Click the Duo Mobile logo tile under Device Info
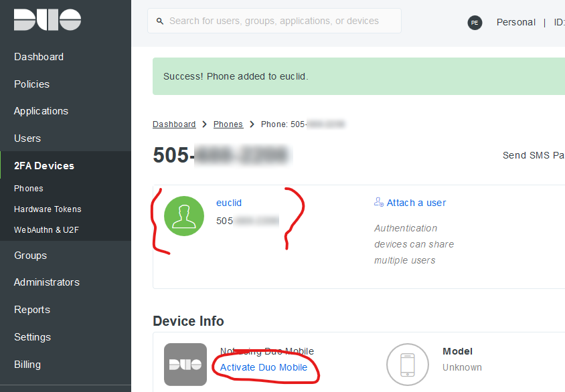Image resolution: width=565 pixels, height=392 pixels. tap(185, 365)
